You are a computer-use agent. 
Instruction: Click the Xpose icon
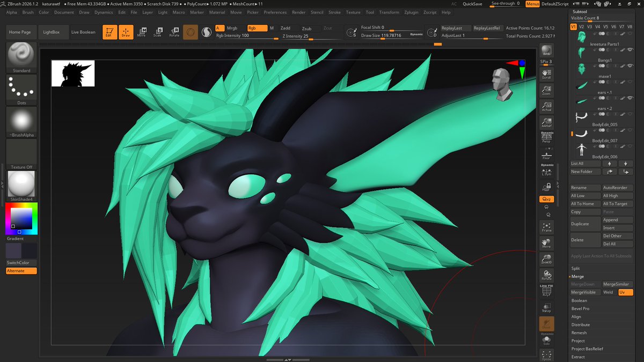[x=546, y=355]
